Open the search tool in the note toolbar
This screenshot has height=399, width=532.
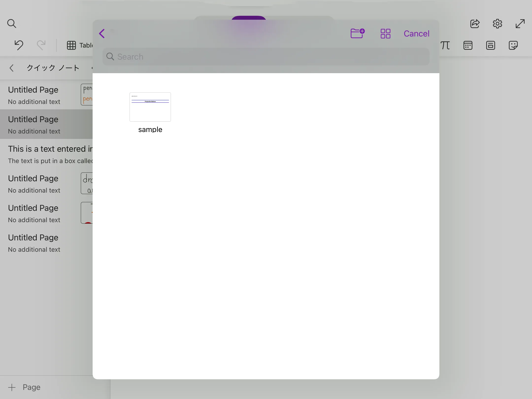12,24
